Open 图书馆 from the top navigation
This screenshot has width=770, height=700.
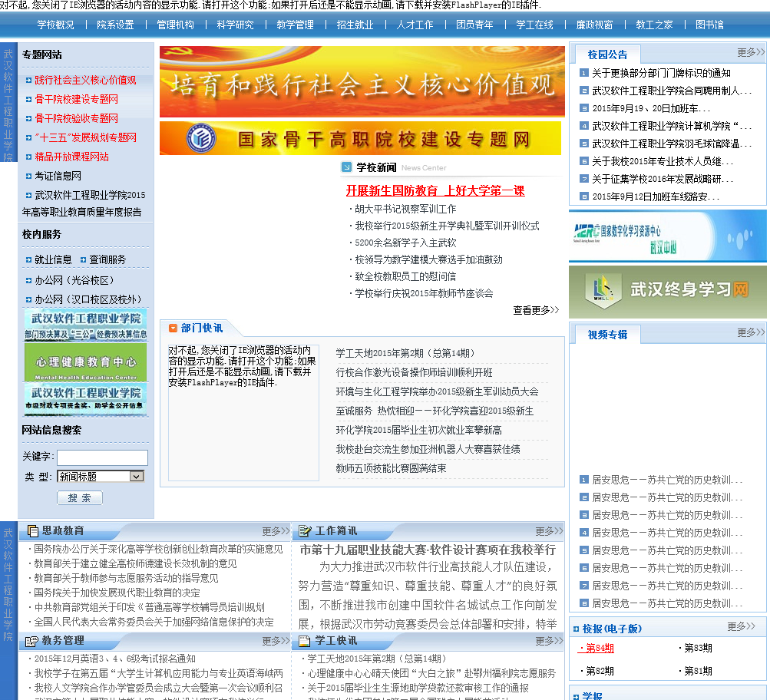709,25
